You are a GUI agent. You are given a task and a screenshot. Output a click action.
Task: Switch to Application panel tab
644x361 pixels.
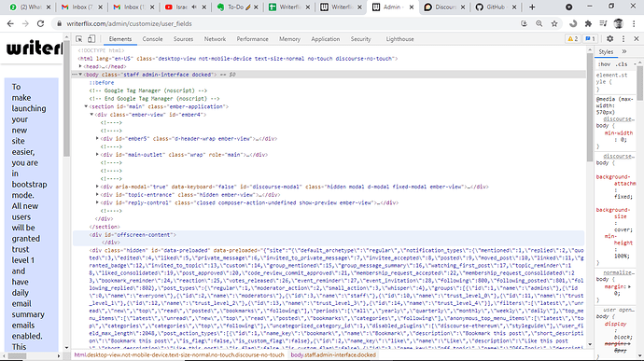click(x=326, y=39)
